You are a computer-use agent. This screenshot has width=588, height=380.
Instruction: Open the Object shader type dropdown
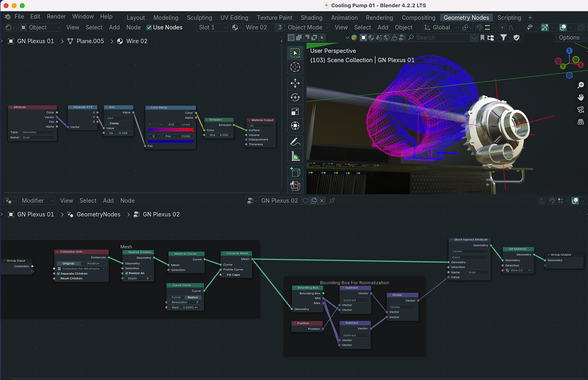40,27
